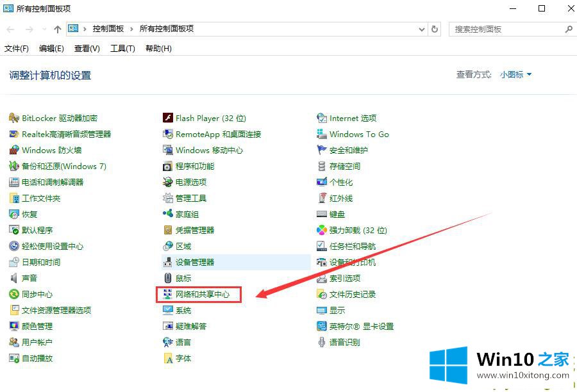577x392 pixels.
Task: Open the Network and Sharing Center icon (网络和共享中心)
Action: coord(168,295)
